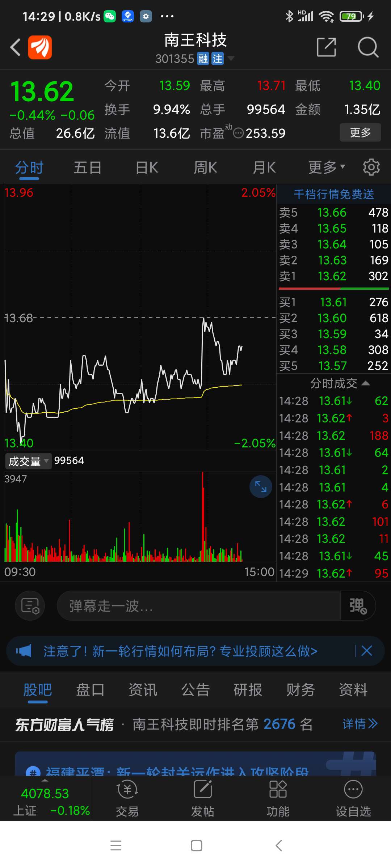Viewport: 391px width, 868px height.
Task: Switch to the 月K chart tab
Action: [264, 168]
